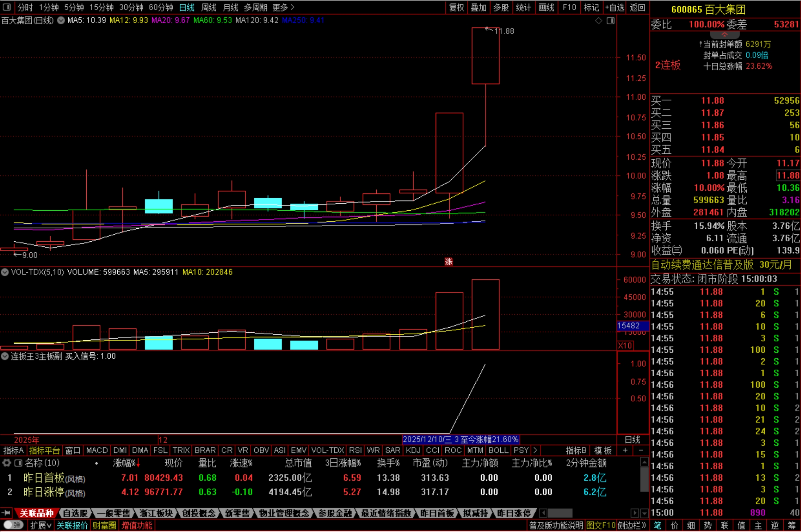Toggle the 弹 switch at bottom left
Image resolution: width=801 pixels, height=532 pixels.
pos(13,525)
